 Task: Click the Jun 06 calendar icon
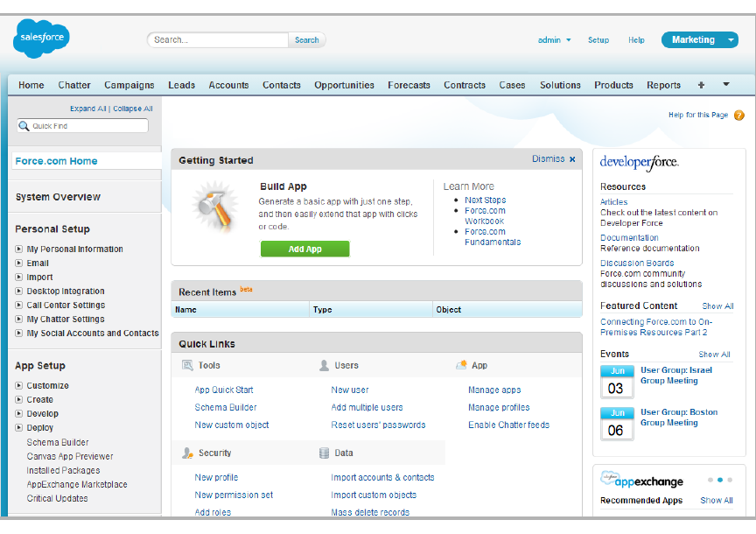(617, 424)
